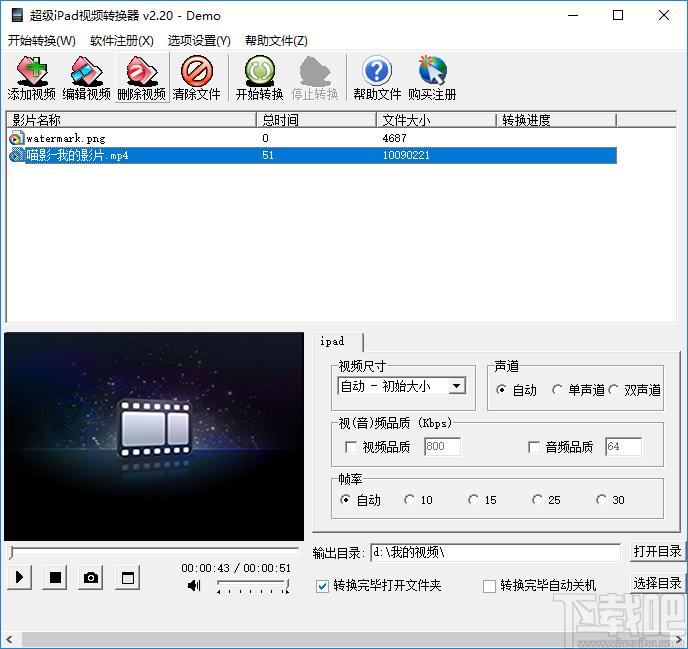Select 自动 audio channel radio button
This screenshot has width=688, height=649.
(501, 390)
